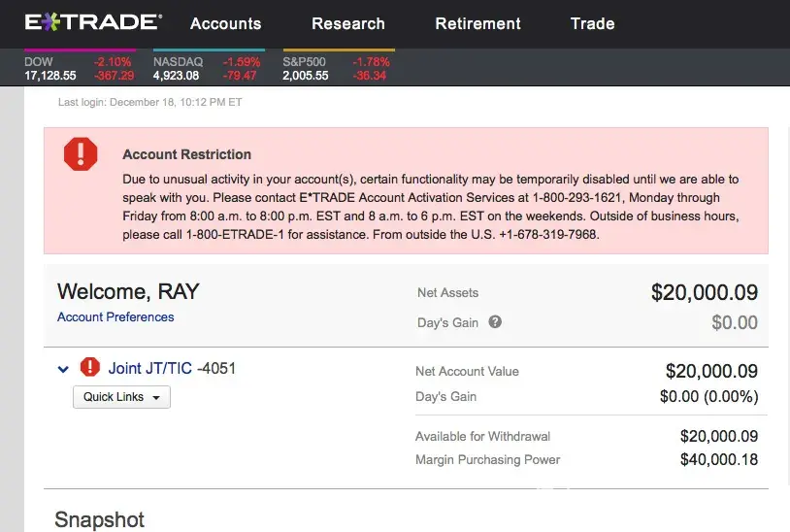Open the Retirement menu

[x=478, y=23]
